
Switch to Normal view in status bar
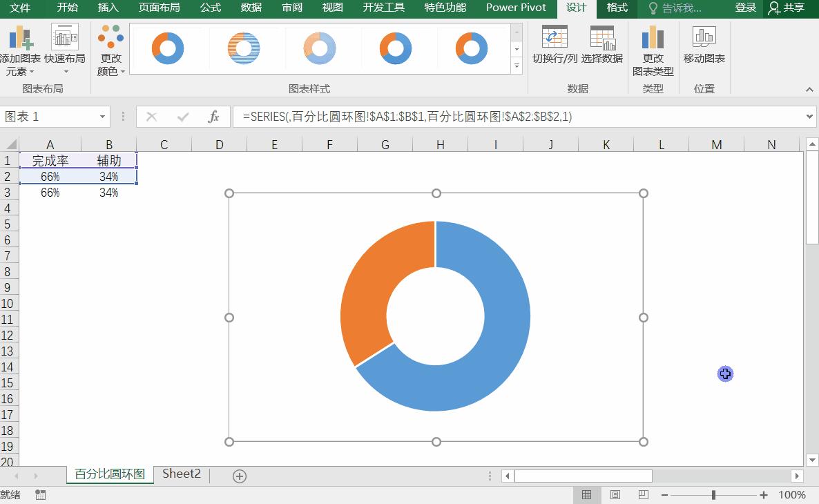click(x=586, y=495)
